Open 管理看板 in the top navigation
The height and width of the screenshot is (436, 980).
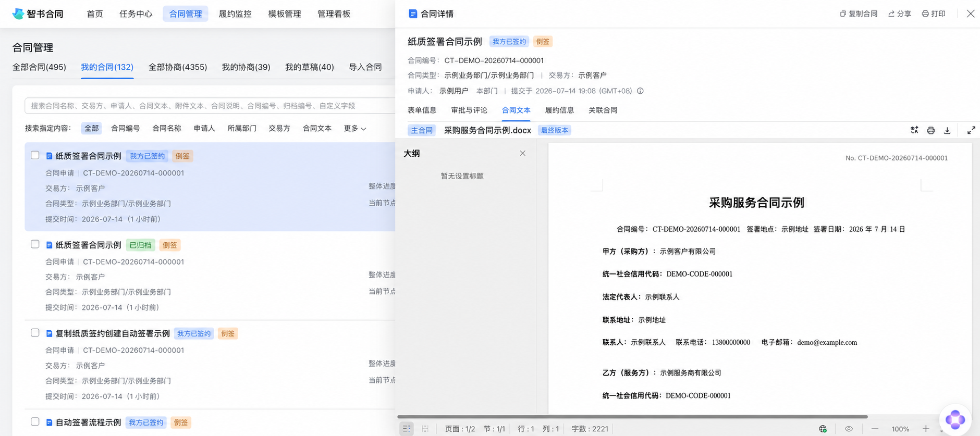click(x=334, y=14)
